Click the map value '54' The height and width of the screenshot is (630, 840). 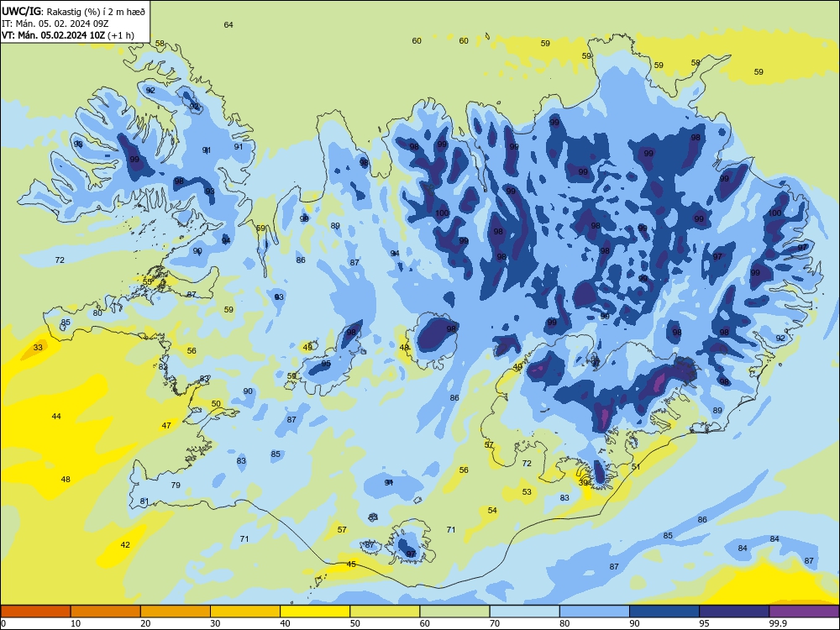tap(492, 511)
